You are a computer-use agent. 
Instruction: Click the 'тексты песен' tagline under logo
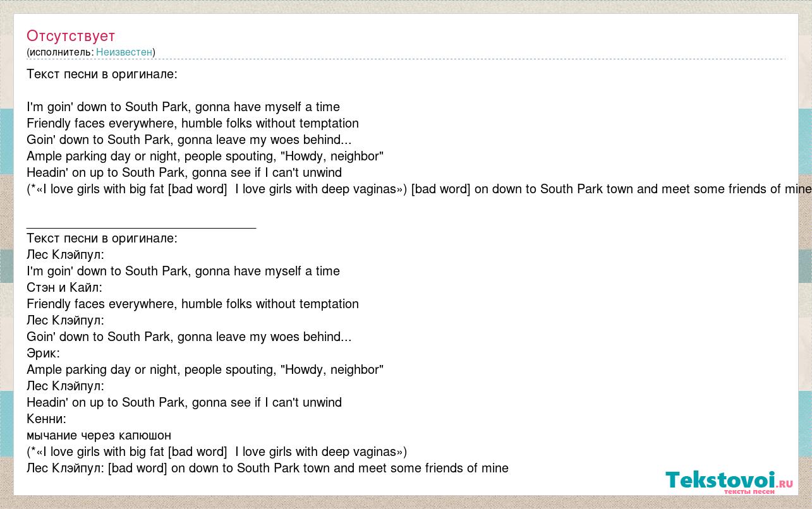[749, 492]
